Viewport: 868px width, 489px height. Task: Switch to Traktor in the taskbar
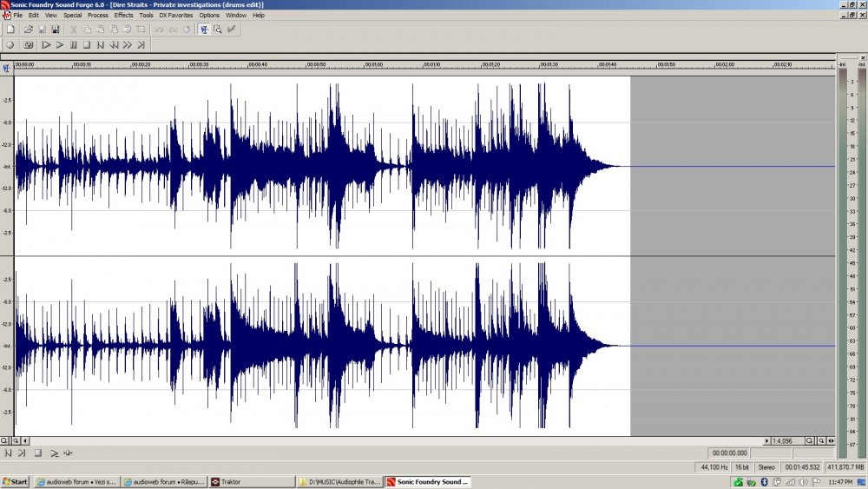coord(252,482)
